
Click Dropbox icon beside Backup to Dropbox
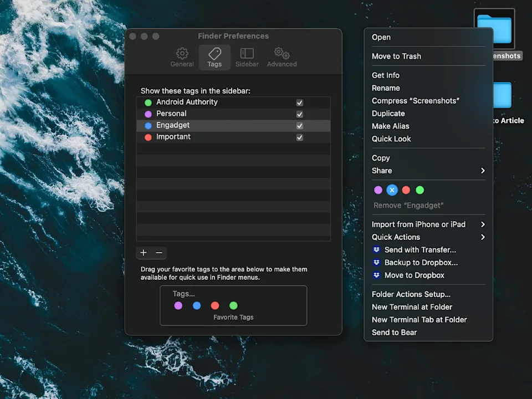point(377,263)
